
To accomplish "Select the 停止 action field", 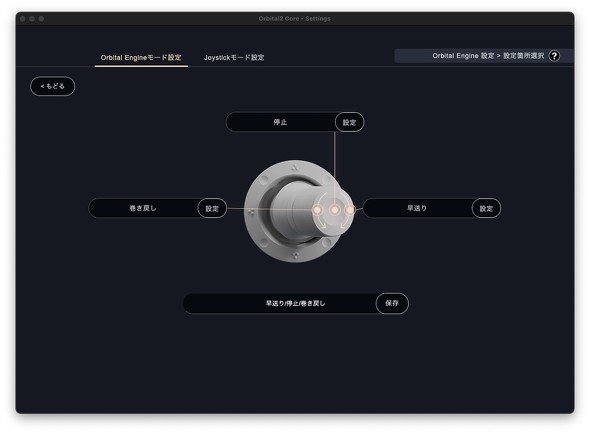I will coord(280,122).
